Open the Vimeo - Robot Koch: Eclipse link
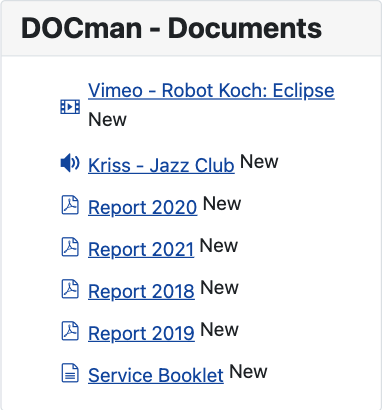Screen dimensions: 382x410 tap(211, 91)
